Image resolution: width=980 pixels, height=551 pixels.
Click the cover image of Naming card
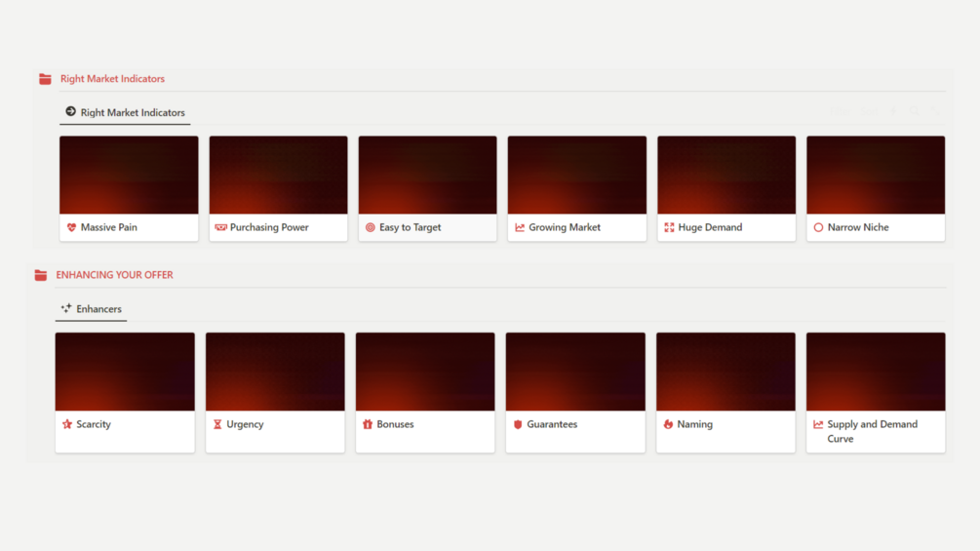(725, 372)
